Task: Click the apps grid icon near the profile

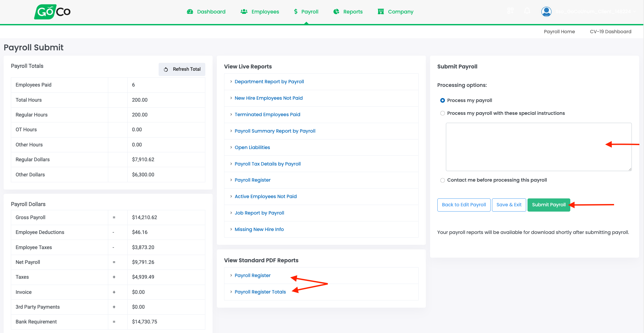Action: [510, 11]
